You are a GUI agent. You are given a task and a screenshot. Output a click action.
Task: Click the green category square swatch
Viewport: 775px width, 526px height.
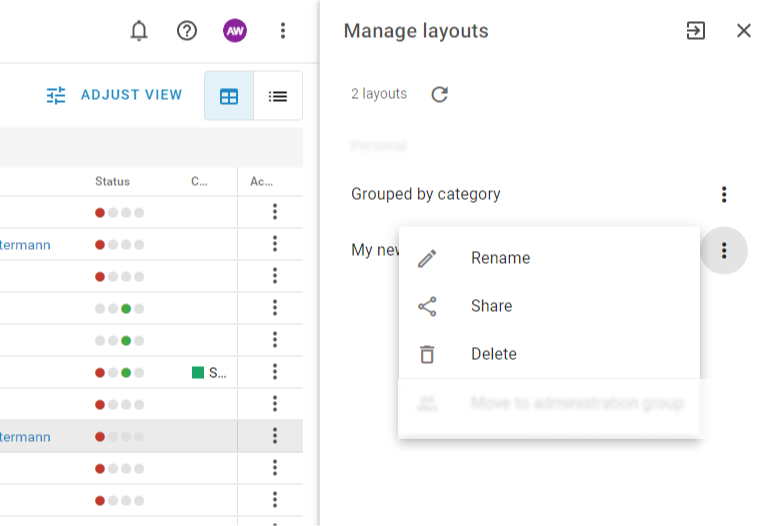pos(198,373)
